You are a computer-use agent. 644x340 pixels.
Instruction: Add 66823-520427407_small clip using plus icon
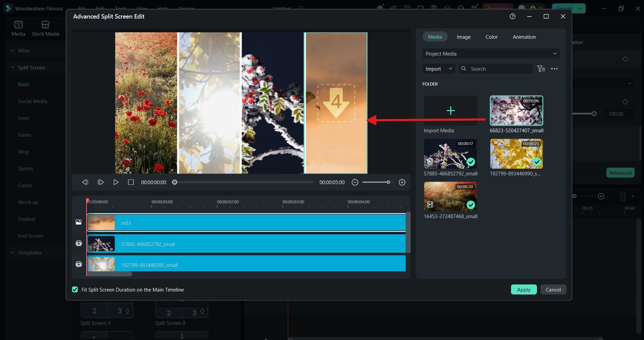coord(537,119)
